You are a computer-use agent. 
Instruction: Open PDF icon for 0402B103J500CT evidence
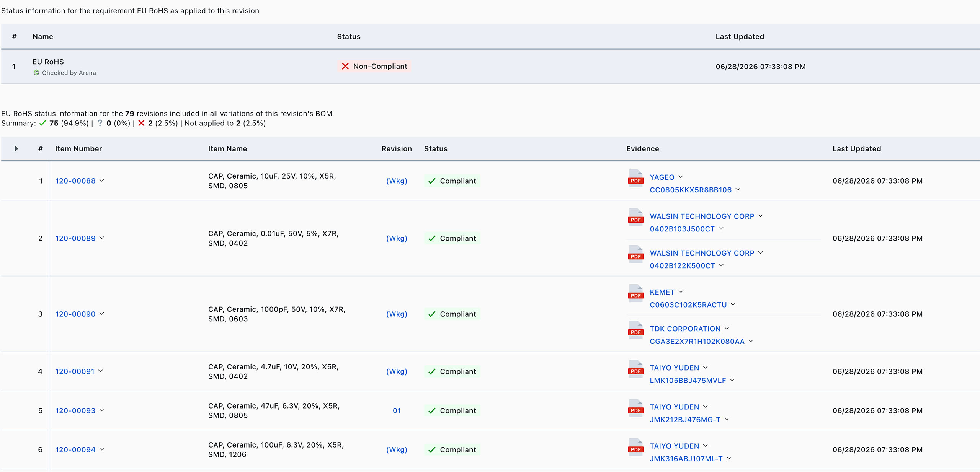coord(635,218)
